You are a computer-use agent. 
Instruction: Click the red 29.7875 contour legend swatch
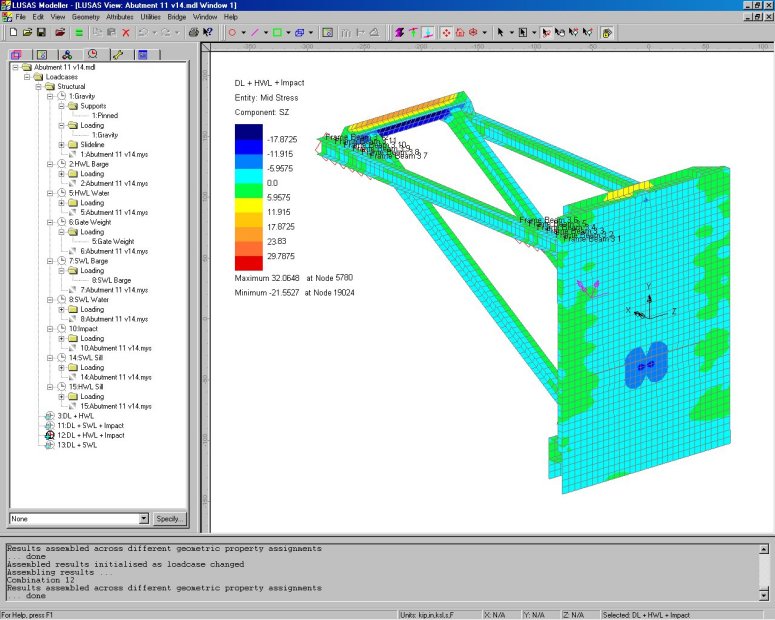(249, 262)
